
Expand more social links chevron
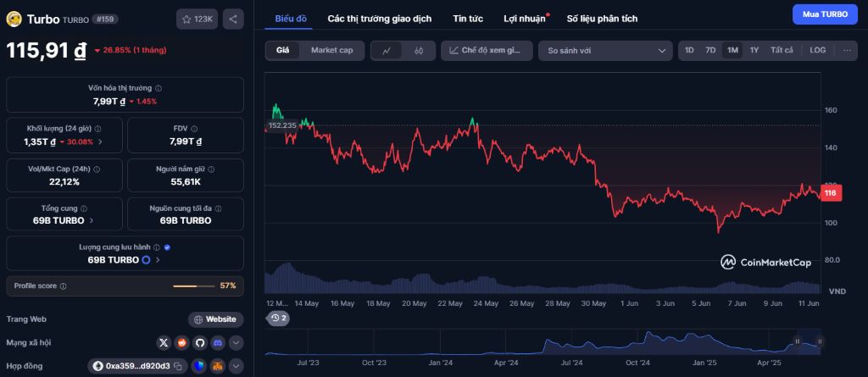(236, 342)
